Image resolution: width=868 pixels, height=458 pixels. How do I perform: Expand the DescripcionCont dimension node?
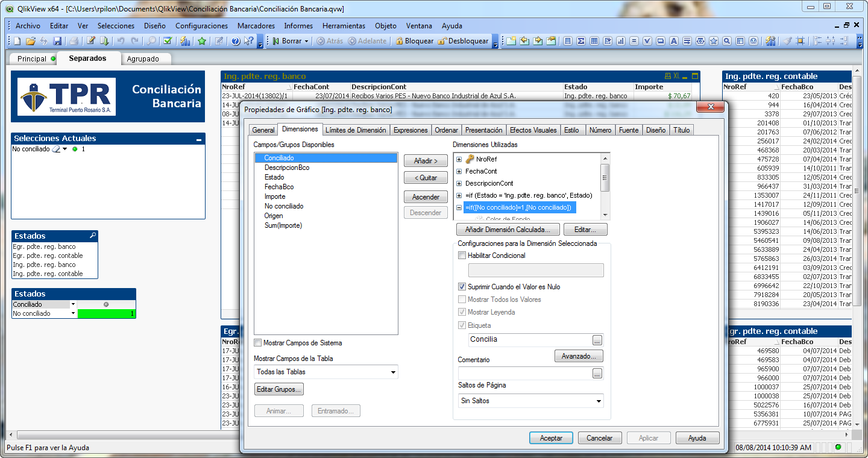[459, 183]
